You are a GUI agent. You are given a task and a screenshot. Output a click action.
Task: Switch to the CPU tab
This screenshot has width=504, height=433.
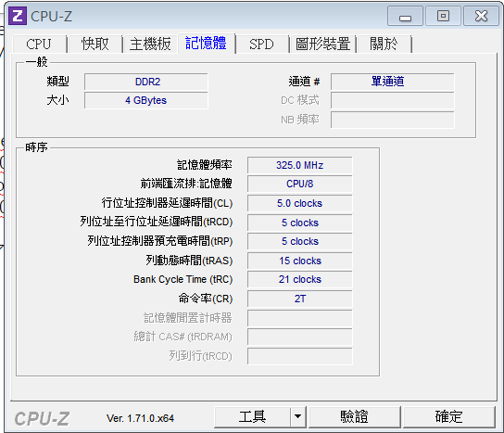point(39,44)
